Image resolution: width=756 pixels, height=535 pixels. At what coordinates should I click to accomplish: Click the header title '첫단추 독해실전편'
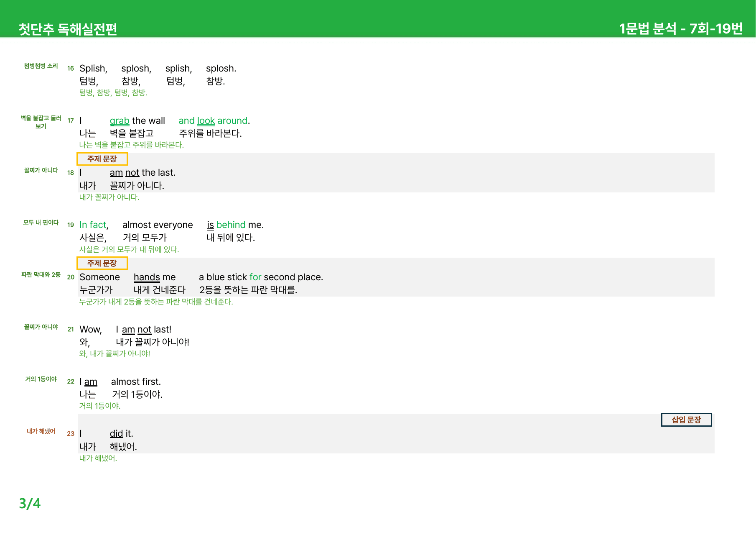point(68,29)
